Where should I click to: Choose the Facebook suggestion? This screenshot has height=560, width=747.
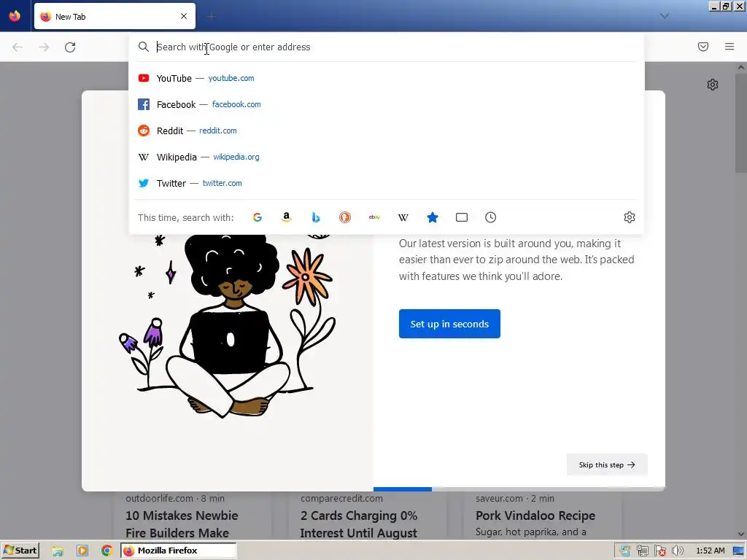pyautogui.click(x=387, y=104)
